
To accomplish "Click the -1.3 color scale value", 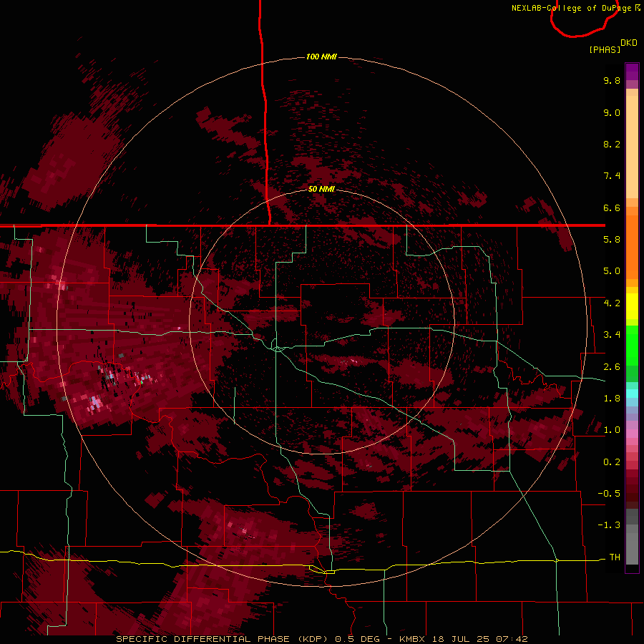I will click(x=609, y=525).
